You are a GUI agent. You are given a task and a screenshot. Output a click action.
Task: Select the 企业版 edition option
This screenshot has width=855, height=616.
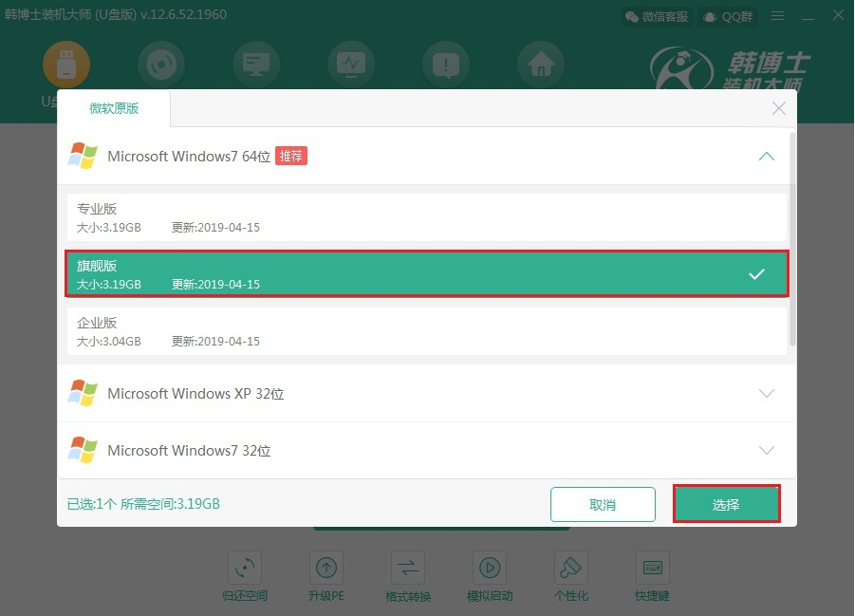coord(427,331)
